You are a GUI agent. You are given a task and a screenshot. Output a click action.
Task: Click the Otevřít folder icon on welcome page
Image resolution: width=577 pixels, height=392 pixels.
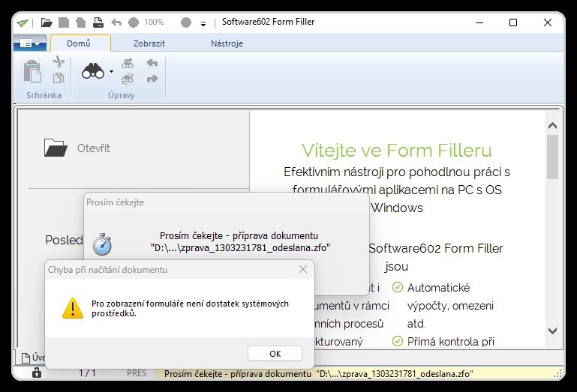[x=56, y=148]
